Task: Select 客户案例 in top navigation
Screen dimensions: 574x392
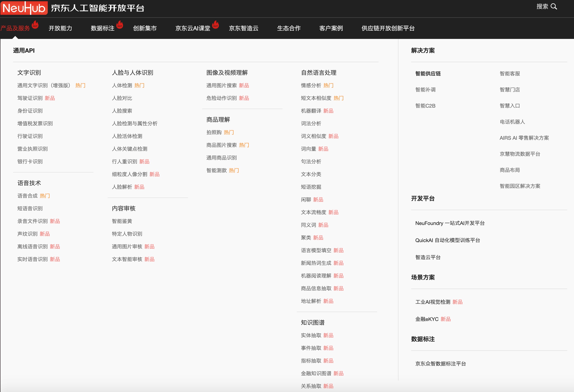Action: pos(331,28)
